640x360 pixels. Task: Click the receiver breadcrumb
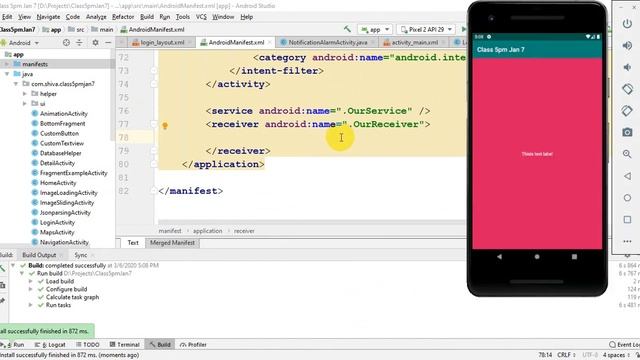click(x=244, y=231)
